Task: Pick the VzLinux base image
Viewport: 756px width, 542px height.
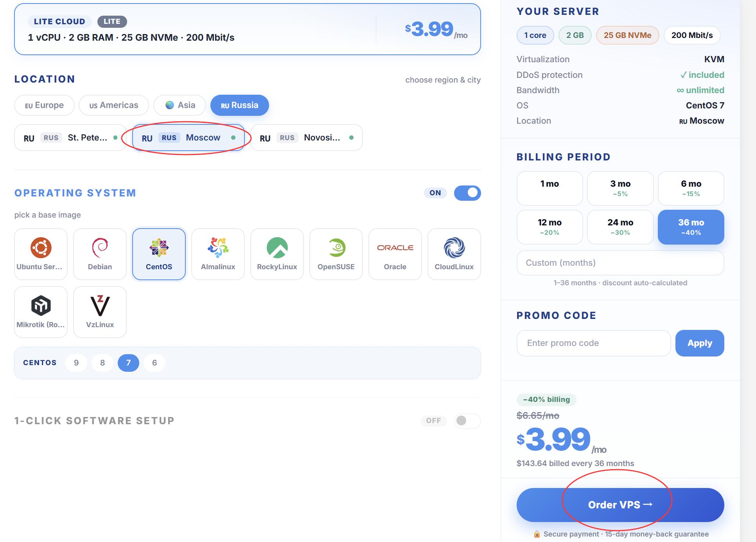Action: (x=100, y=312)
